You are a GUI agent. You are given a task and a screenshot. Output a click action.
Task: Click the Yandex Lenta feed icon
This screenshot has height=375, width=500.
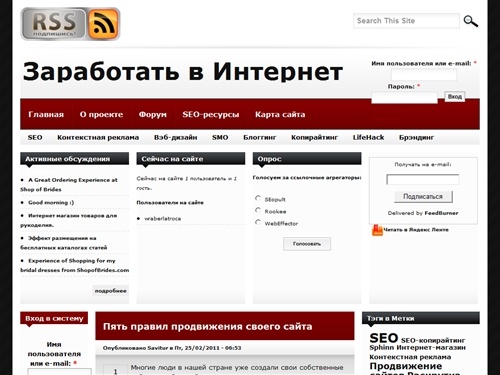377,230
